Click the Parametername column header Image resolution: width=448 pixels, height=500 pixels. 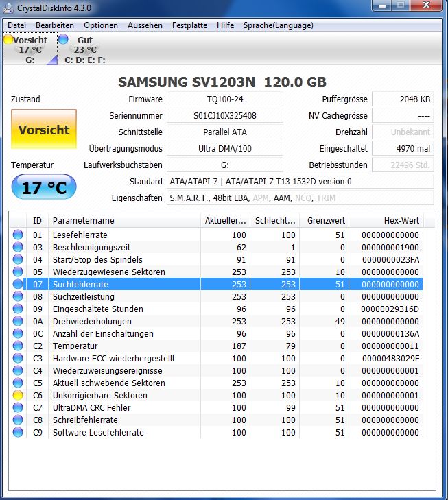[124, 221]
